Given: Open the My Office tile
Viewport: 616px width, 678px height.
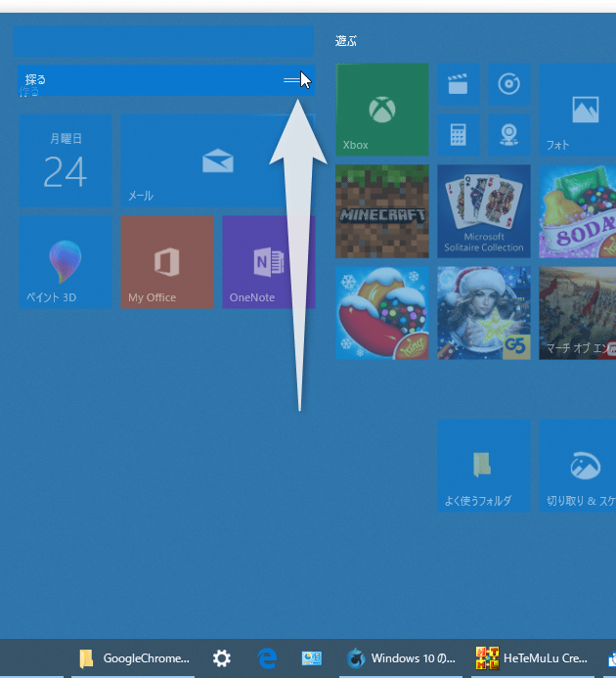Looking at the screenshot, I should (x=167, y=262).
